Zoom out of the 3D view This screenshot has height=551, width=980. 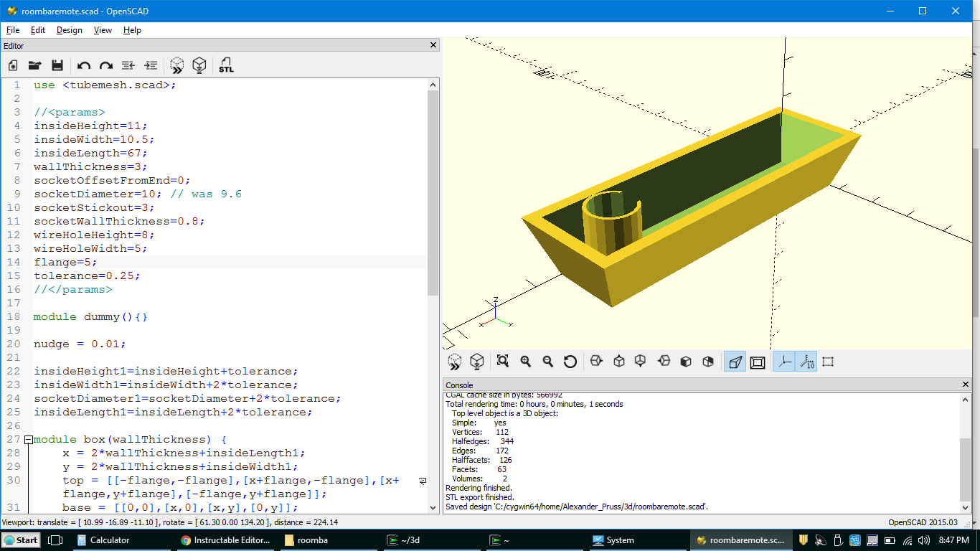[548, 362]
